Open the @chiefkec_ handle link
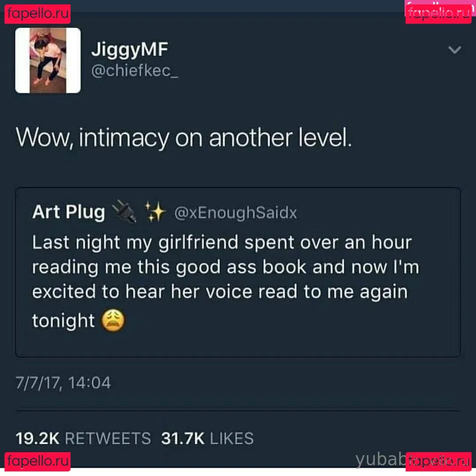This screenshot has width=476, height=476. click(135, 71)
